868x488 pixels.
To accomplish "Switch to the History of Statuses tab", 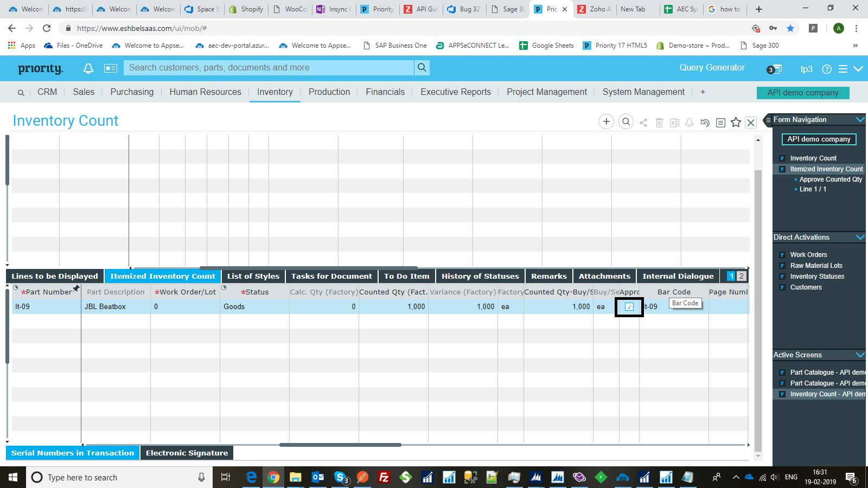I will click(480, 276).
